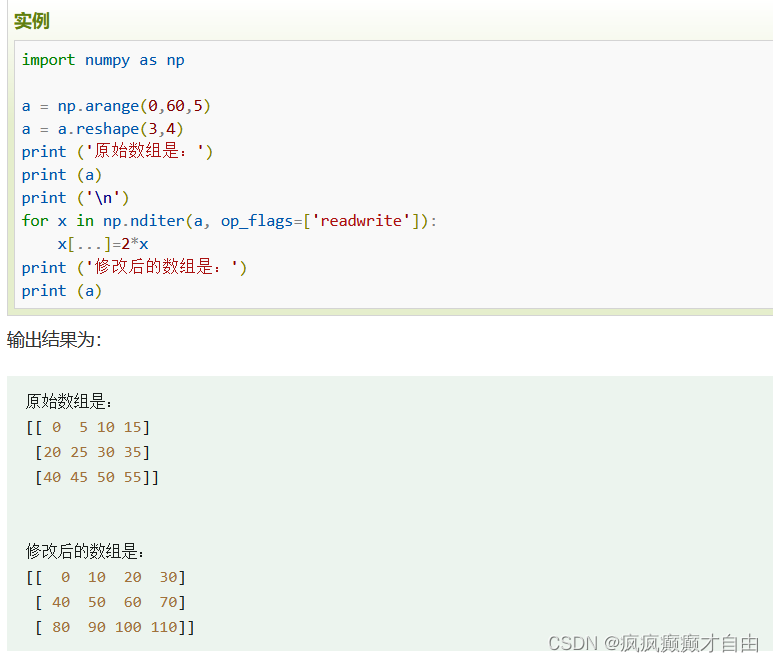Click the output row '[ 40 50 60 70]'

(x=110, y=602)
